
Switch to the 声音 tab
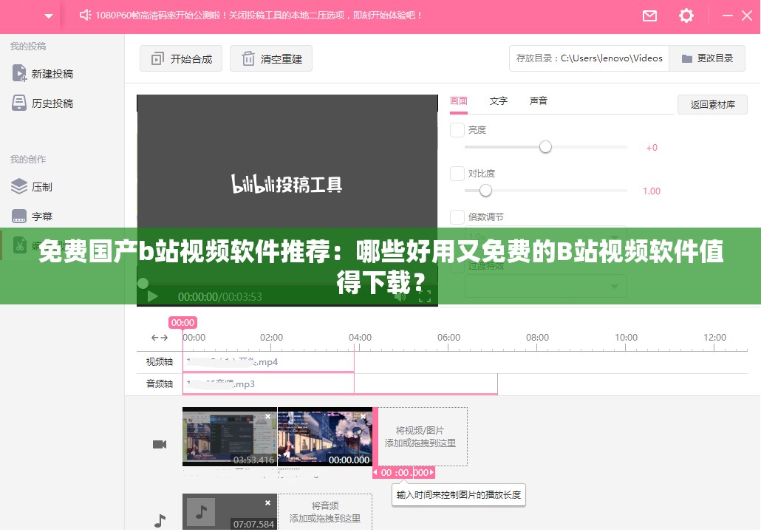[538, 100]
